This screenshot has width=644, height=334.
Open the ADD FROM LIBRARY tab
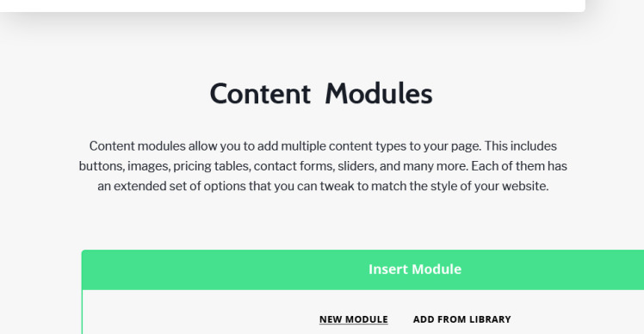point(461,319)
